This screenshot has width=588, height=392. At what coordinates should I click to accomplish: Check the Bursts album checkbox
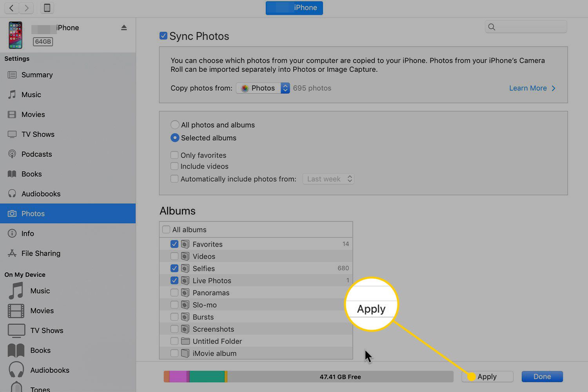point(174,317)
